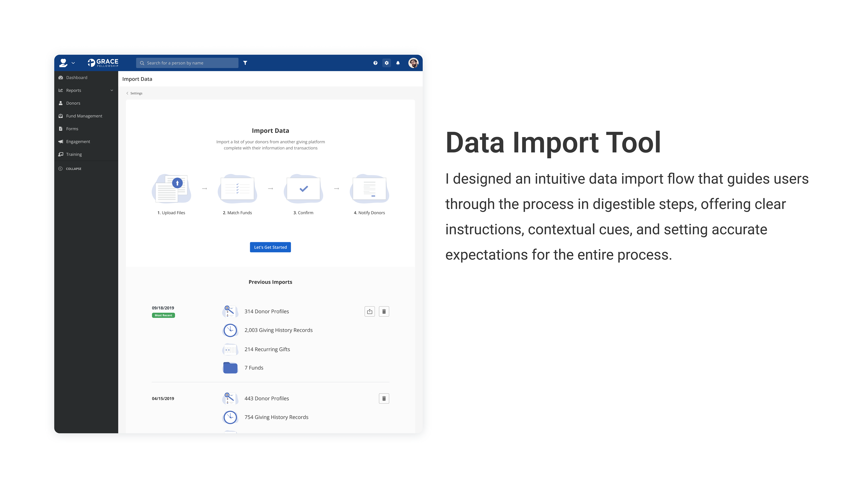The width and height of the screenshot is (868, 488).
Task: Delete the 09/18/2019 import
Action: pos(384,311)
